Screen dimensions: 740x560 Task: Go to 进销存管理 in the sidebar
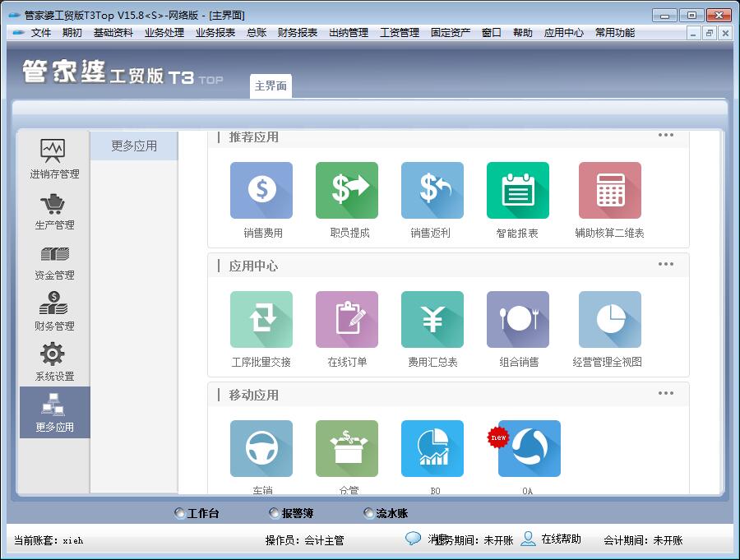tap(54, 159)
